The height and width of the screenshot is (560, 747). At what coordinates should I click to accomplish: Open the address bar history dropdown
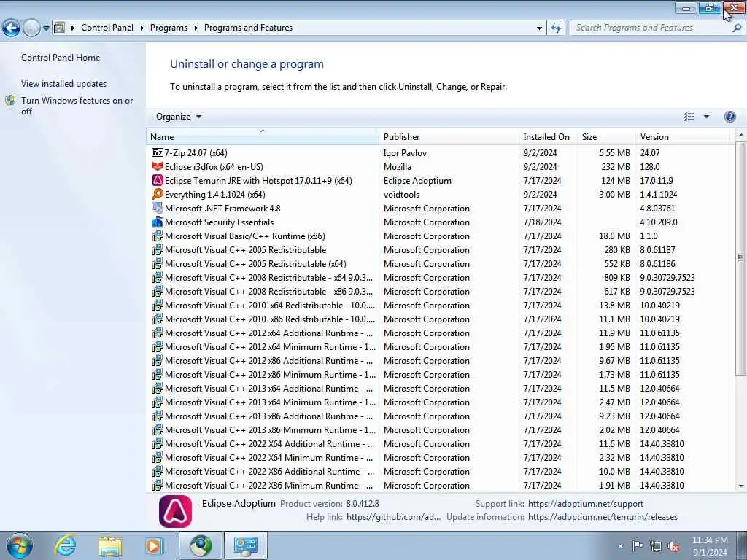click(x=539, y=28)
